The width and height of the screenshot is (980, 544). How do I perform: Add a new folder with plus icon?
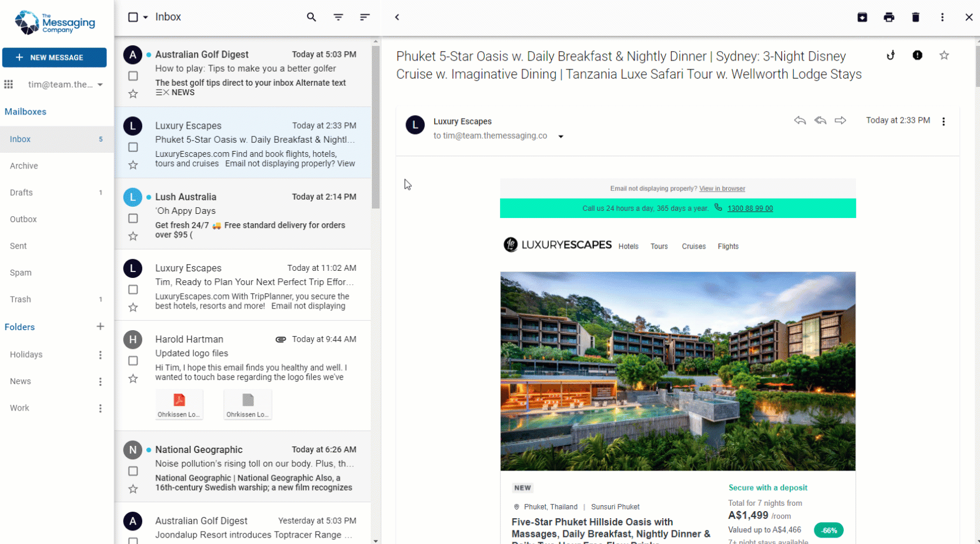(x=100, y=327)
